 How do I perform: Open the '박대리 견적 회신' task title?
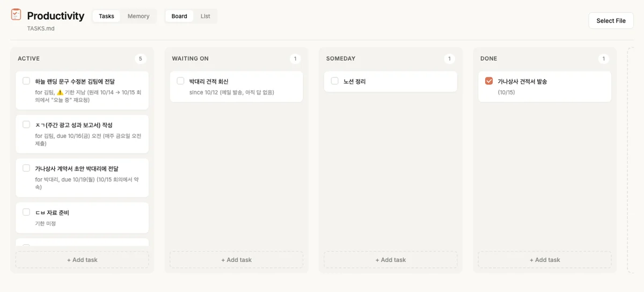(209, 82)
